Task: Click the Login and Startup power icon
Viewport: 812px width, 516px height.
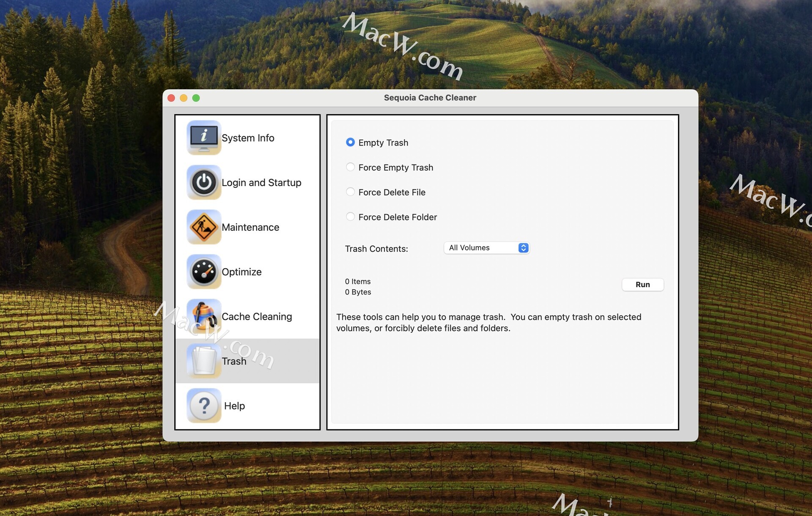Action: (204, 182)
